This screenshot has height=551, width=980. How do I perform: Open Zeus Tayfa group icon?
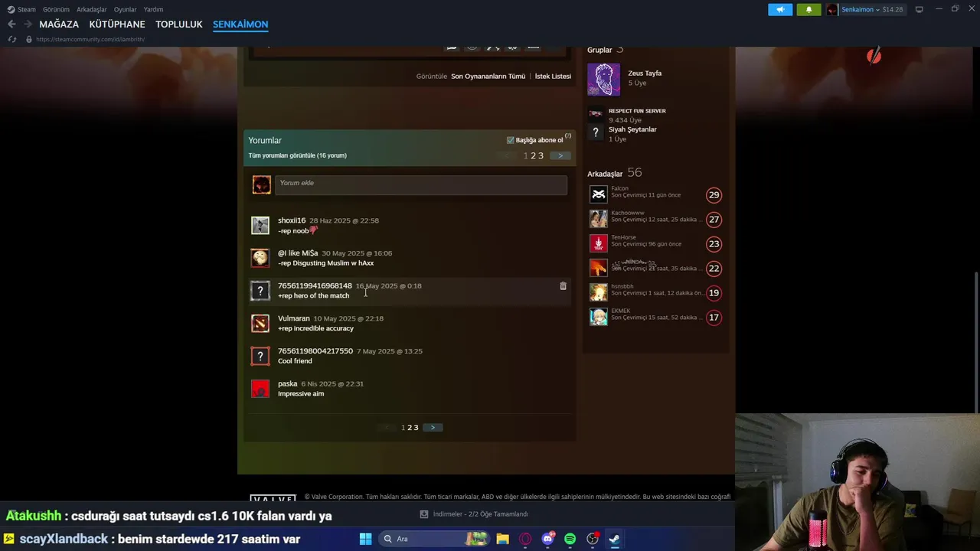(603, 80)
